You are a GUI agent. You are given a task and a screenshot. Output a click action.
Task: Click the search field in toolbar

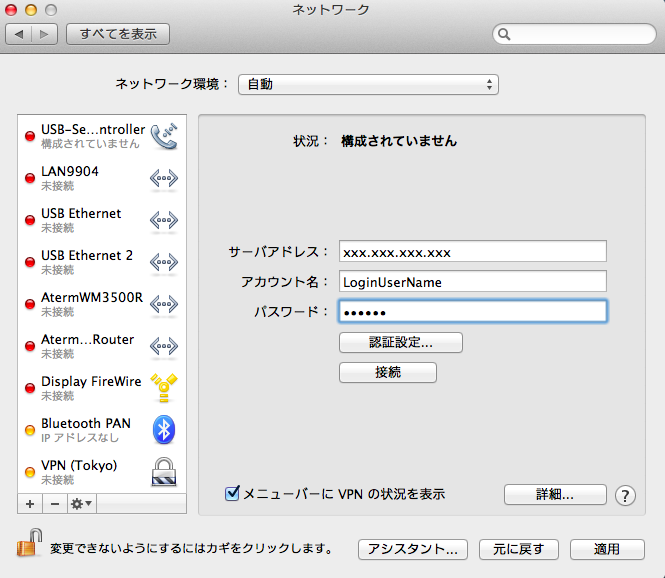point(574,34)
